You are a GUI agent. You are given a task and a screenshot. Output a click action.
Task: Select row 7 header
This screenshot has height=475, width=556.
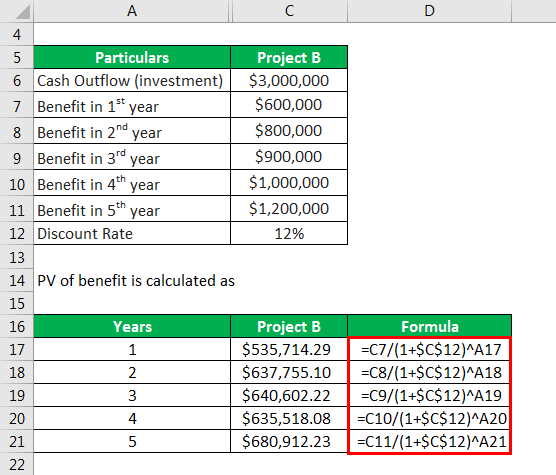(x=17, y=105)
